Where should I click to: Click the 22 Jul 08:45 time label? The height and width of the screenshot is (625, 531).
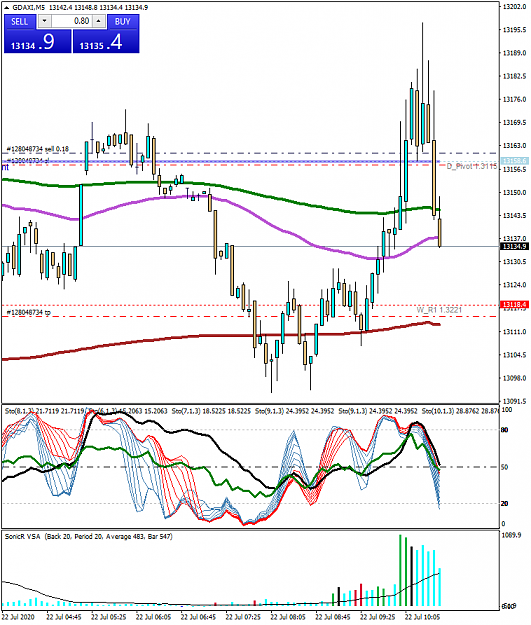[x=333, y=617]
